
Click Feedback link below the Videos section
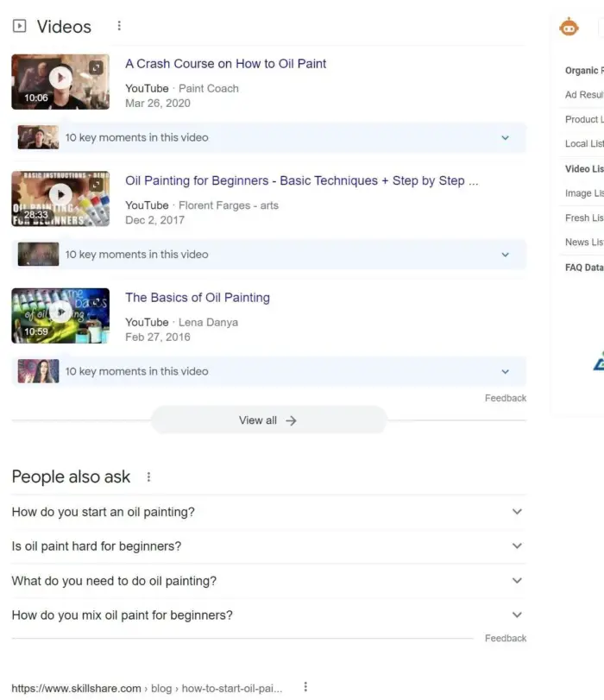click(505, 398)
